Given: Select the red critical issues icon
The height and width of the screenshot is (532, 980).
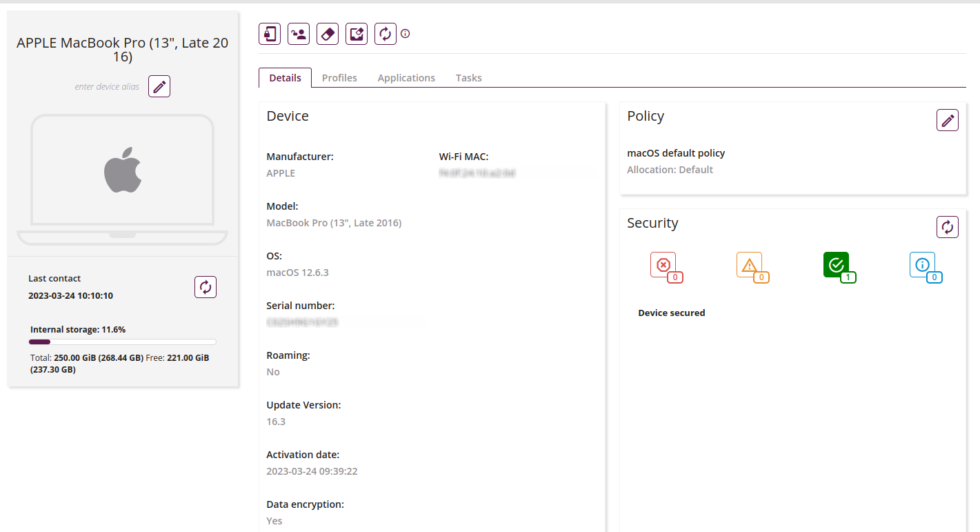Looking at the screenshot, I should coord(666,267).
